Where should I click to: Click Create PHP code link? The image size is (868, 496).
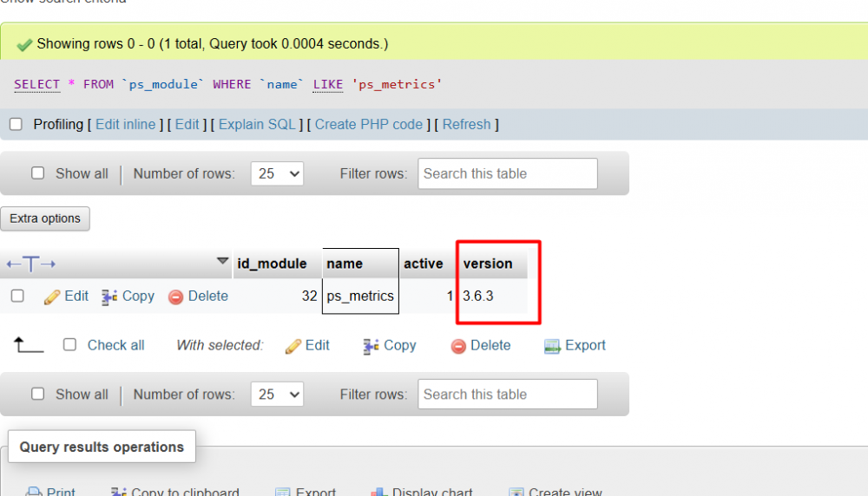tap(369, 124)
